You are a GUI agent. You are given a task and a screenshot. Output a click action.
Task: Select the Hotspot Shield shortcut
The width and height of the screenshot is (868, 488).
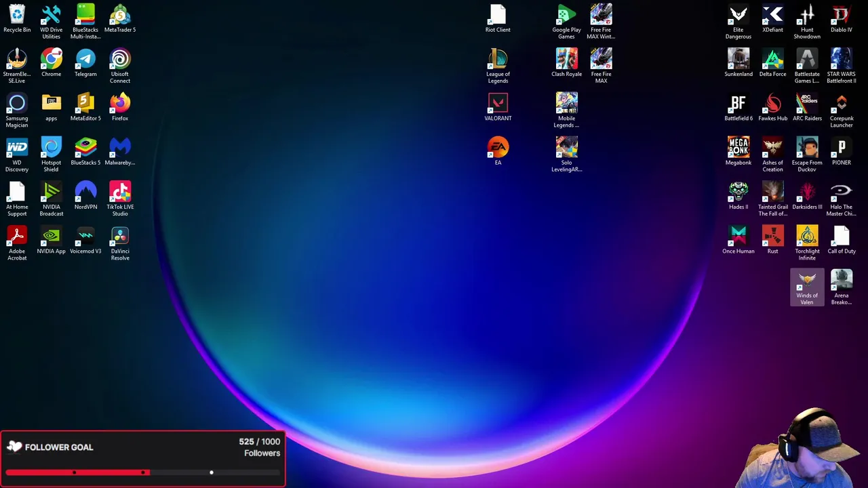click(x=52, y=147)
